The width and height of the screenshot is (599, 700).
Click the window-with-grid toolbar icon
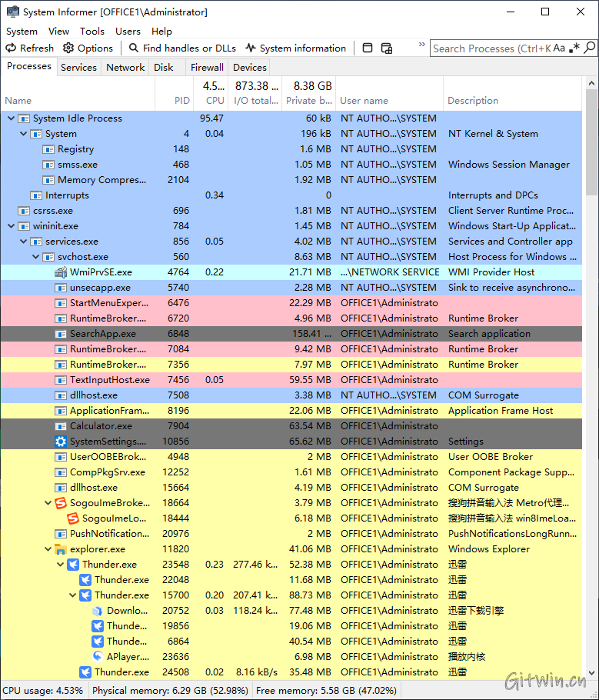click(x=387, y=48)
